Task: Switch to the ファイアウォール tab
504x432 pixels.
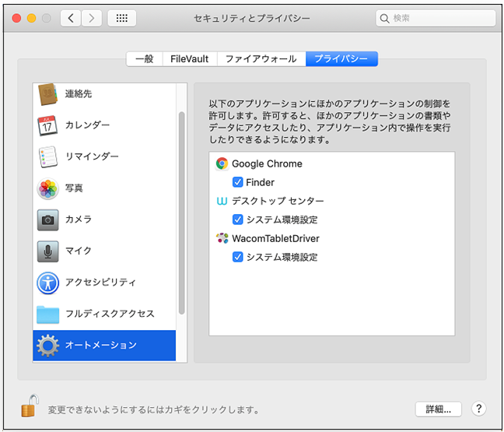Action: pyautogui.click(x=261, y=59)
